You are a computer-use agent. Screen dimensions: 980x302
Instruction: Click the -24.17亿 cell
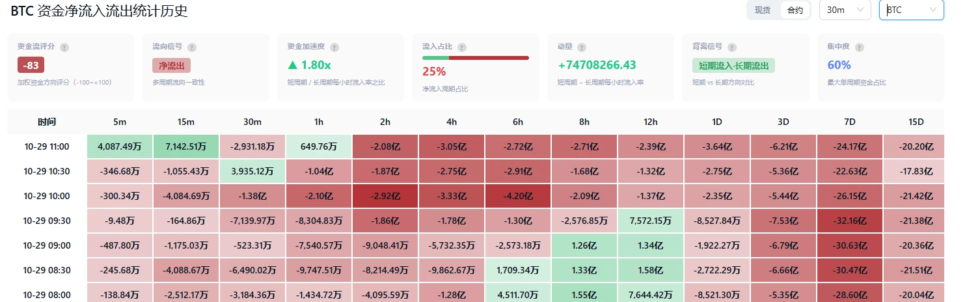coord(850,146)
